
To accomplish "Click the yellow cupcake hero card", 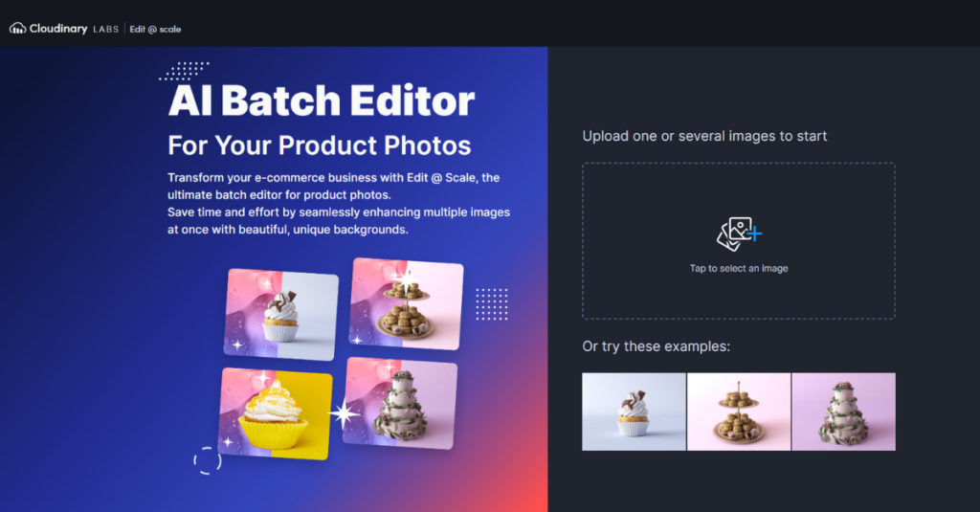I will click(x=275, y=413).
